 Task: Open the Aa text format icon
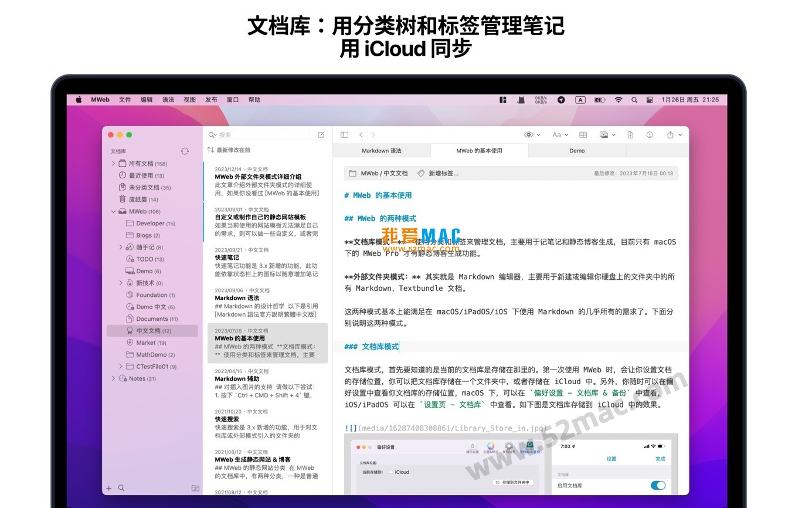point(557,134)
